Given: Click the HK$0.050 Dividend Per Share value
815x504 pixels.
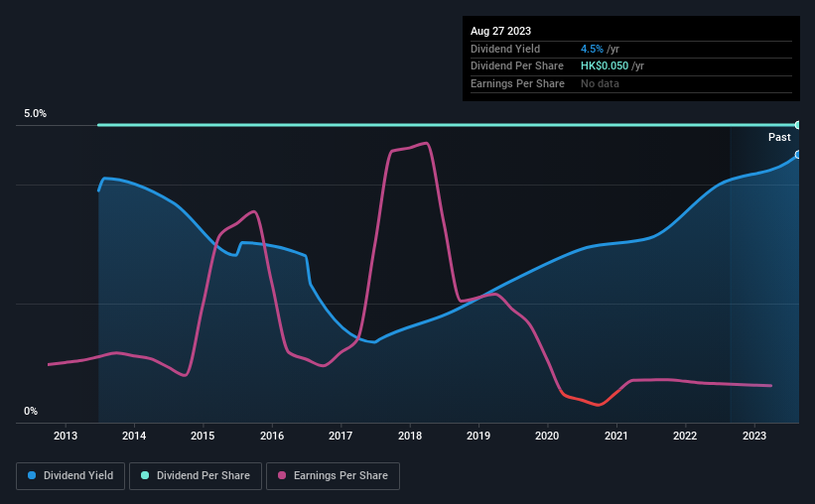Looking at the screenshot, I should point(605,66).
